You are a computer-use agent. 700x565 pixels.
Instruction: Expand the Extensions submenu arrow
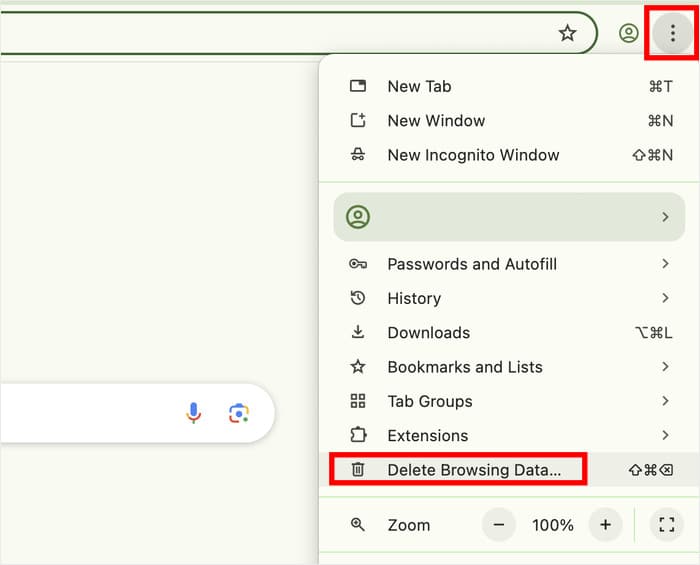[x=665, y=435]
